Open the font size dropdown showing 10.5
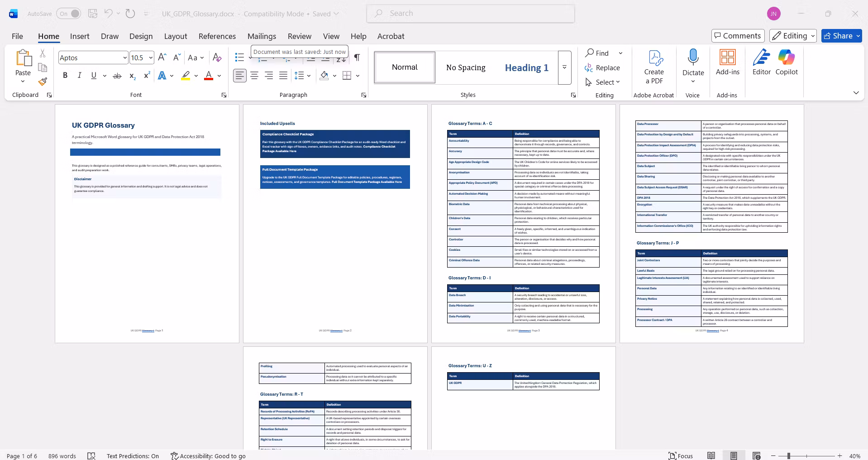The width and height of the screenshot is (868, 460). click(x=142, y=57)
